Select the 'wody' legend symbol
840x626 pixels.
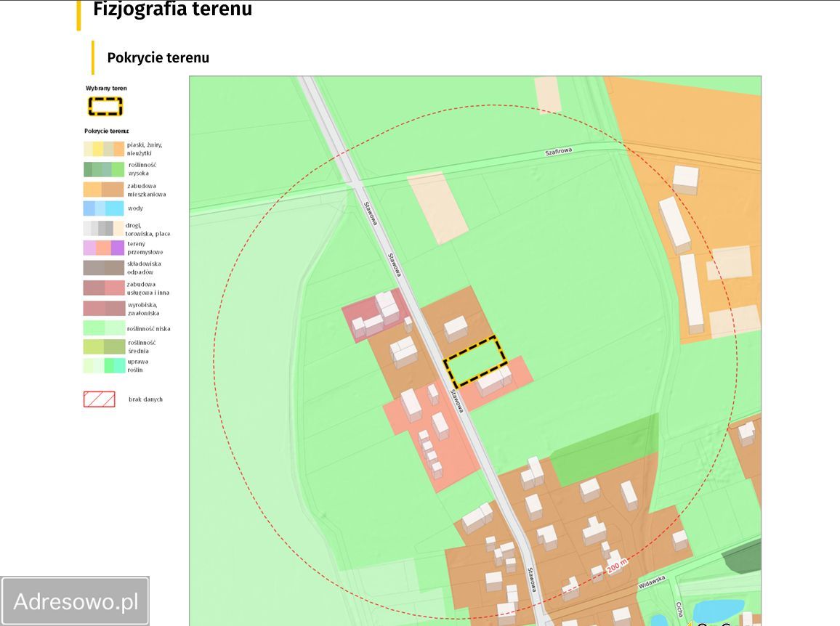tap(103, 208)
